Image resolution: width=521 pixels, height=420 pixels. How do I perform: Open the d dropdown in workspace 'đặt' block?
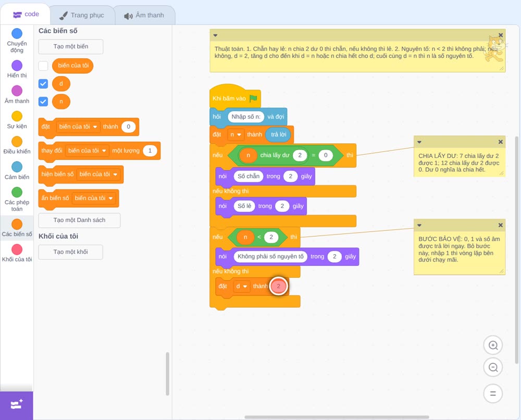[242, 286]
